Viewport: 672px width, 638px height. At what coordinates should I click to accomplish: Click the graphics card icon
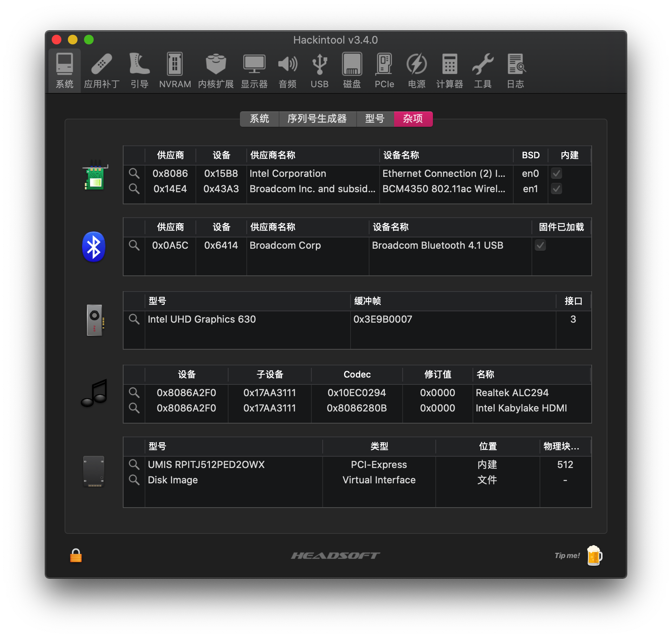(x=95, y=320)
